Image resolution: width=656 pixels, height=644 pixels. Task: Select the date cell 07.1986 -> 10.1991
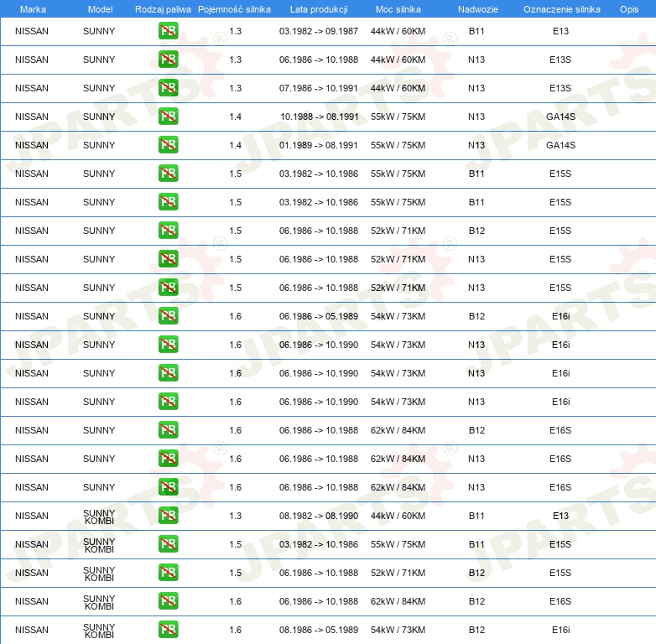(x=319, y=88)
